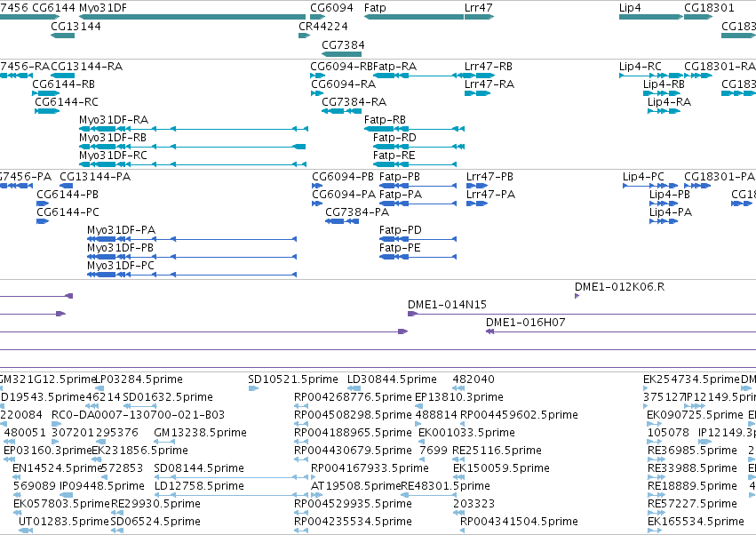Click the CG7384 gene bar
Image resolution: width=756 pixels, height=535 pixels.
[x=341, y=54]
